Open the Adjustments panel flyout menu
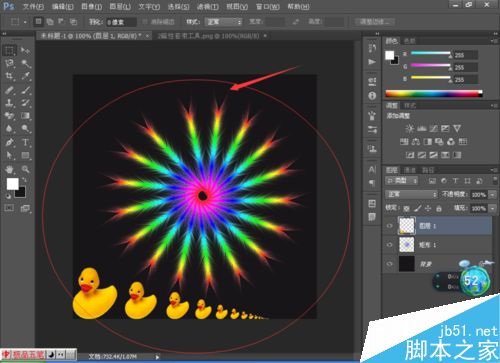This screenshot has height=363, width=500. pos(493,106)
